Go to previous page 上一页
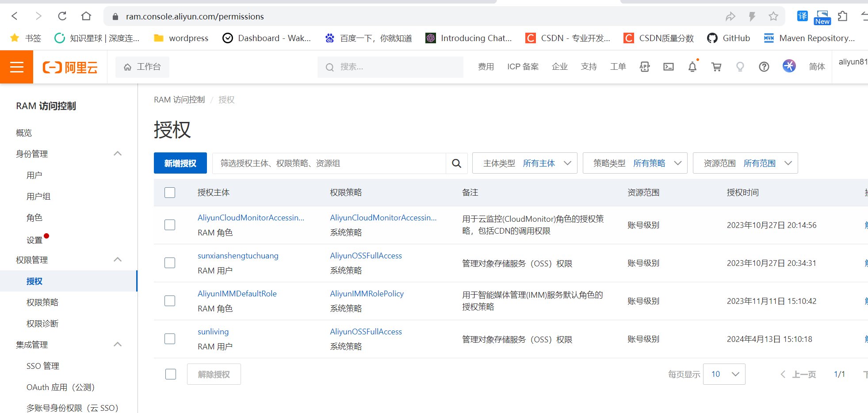868x413 pixels. tap(799, 374)
